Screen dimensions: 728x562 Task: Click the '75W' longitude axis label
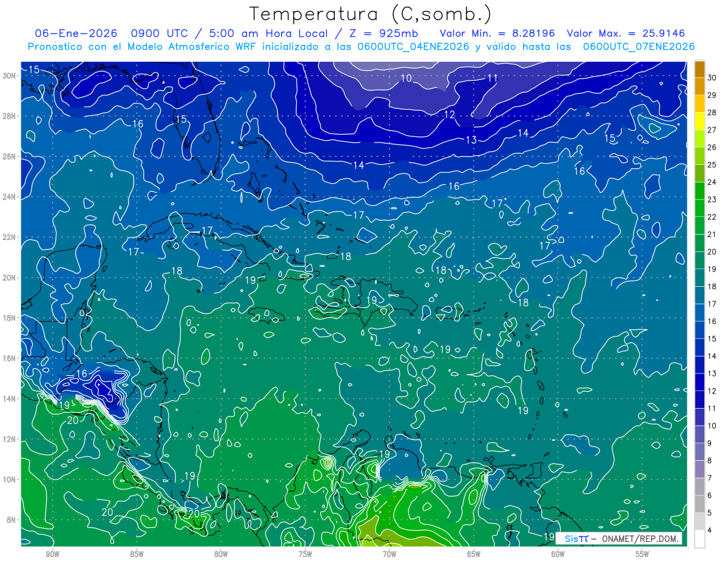(305, 555)
